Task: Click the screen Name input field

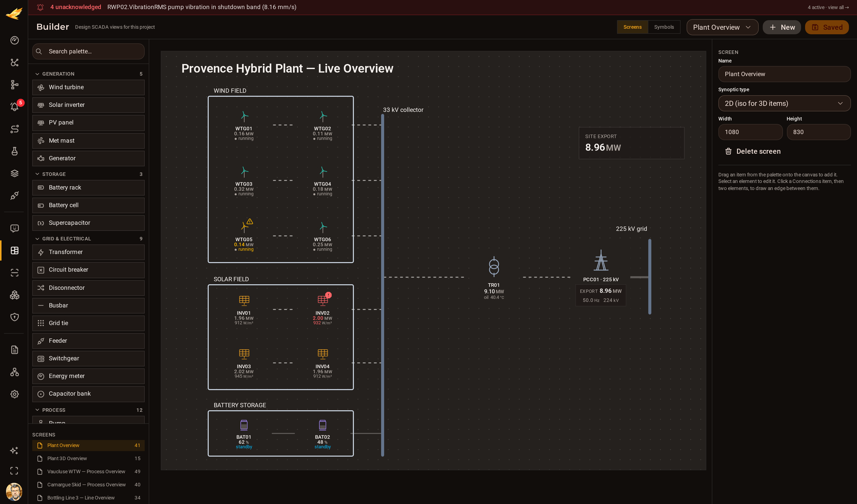Action: tap(784, 74)
